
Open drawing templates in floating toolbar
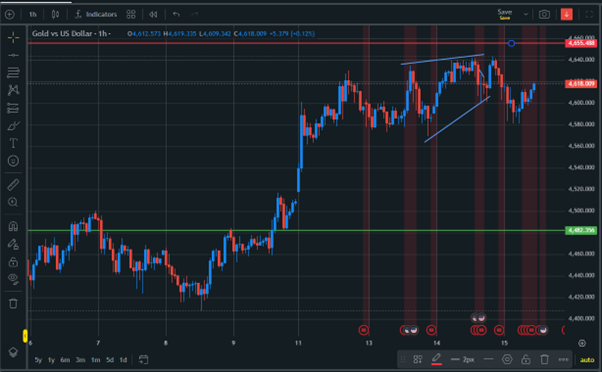coord(418,360)
